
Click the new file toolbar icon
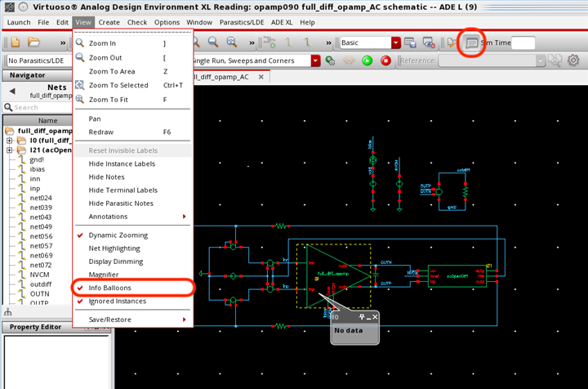[x=14, y=42]
